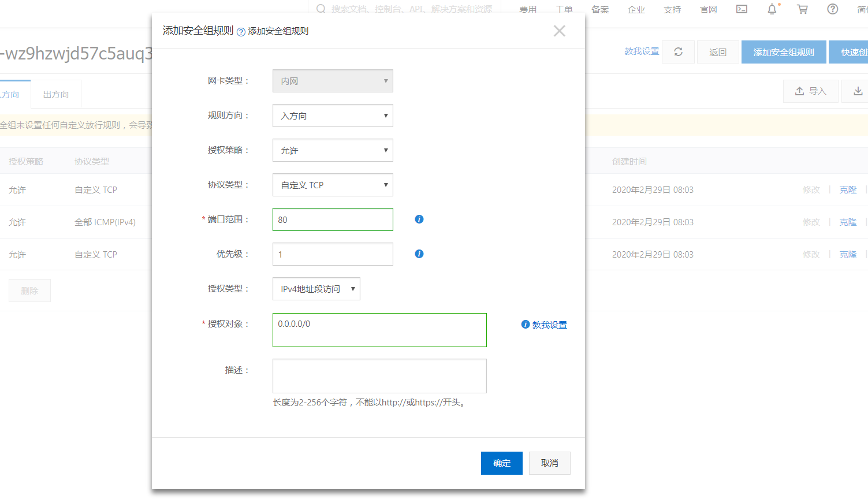Click the 优先级 field containing 1
This screenshot has height=499, width=868.
[x=333, y=254]
